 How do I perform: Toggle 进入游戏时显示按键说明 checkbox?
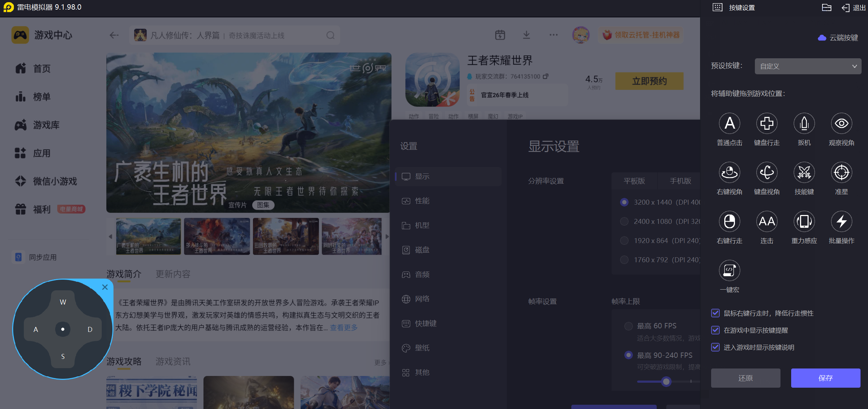click(x=715, y=347)
